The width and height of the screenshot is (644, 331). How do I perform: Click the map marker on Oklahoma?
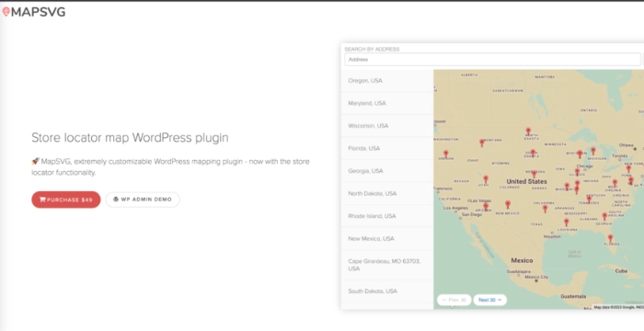click(545, 209)
